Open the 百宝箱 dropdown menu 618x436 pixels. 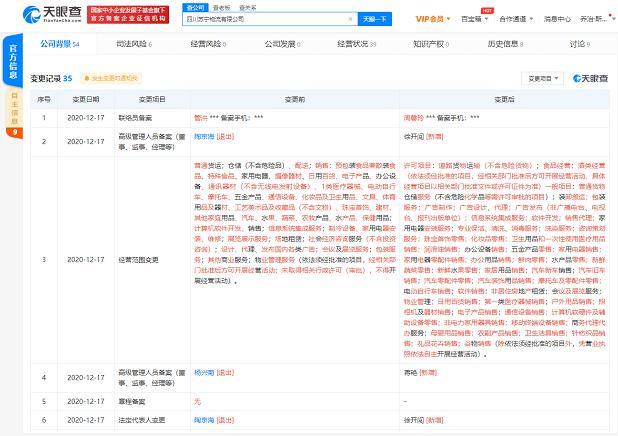tap(475, 19)
